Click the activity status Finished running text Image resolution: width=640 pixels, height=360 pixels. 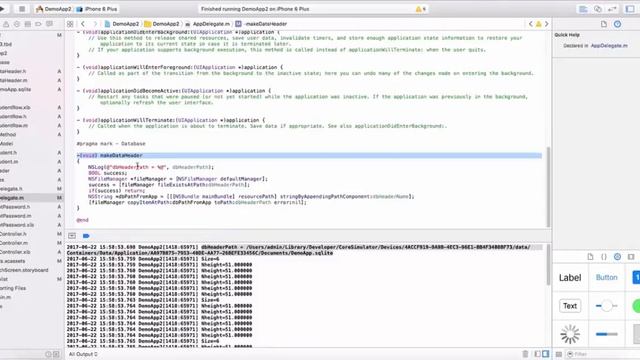coord(255,9)
